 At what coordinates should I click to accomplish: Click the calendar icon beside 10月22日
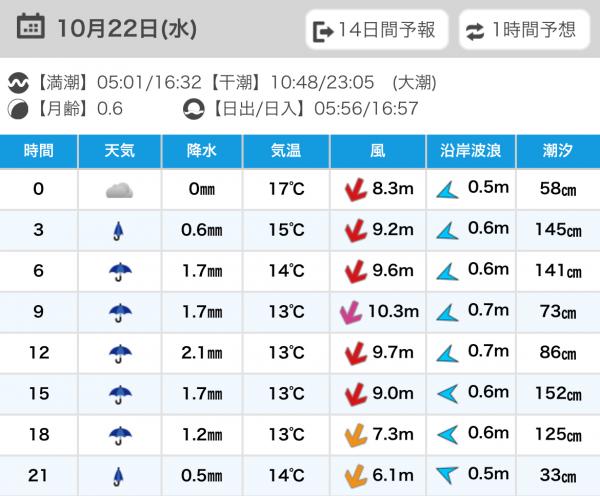click(31, 27)
